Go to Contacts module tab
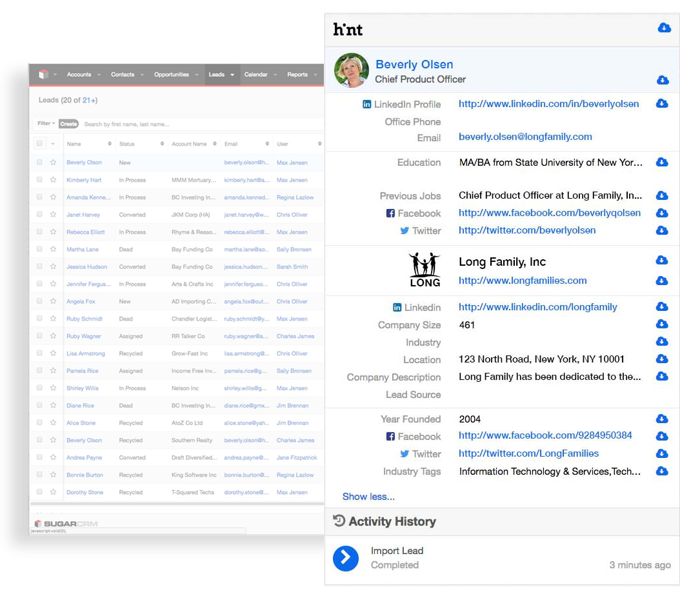The width and height of the screenshot is (680, 616). click(123, 75)
